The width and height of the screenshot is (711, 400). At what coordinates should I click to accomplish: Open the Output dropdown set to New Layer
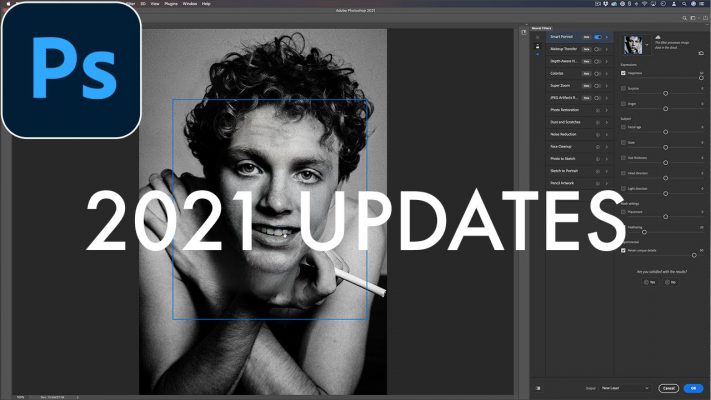pyautogui.click(x=629, y=387)
